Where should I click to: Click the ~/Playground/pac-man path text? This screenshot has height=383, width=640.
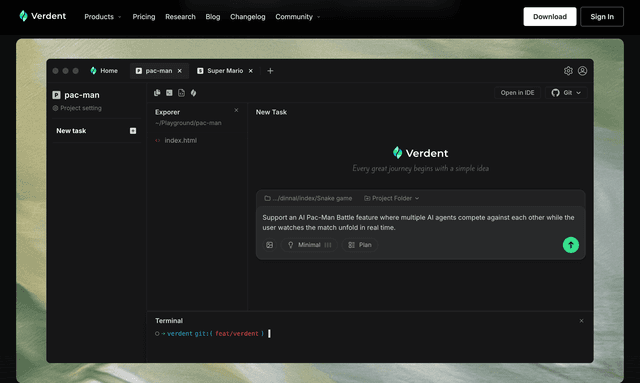click(188, 123)
